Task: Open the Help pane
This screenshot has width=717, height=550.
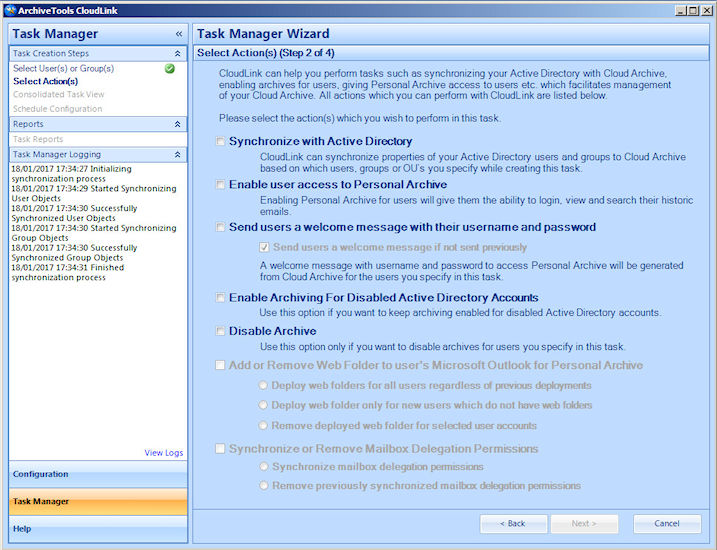Action: tap(98, 529)
